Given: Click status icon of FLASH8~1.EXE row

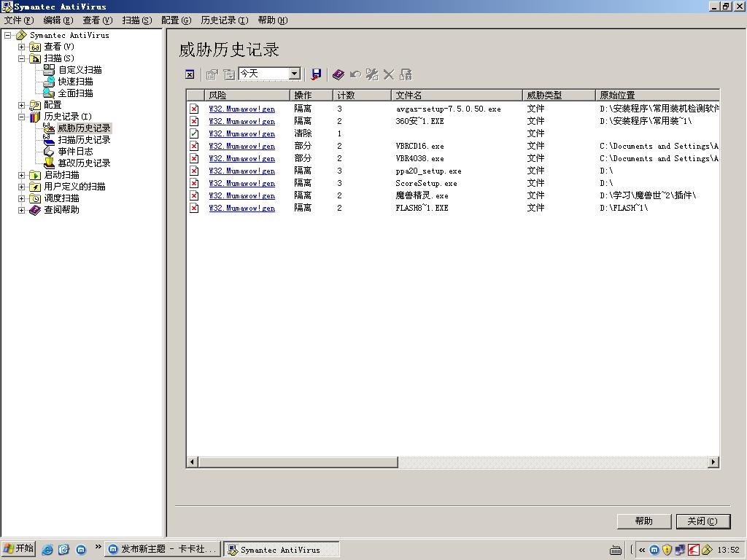Looking at the screenshot, I should pos(194,208).
